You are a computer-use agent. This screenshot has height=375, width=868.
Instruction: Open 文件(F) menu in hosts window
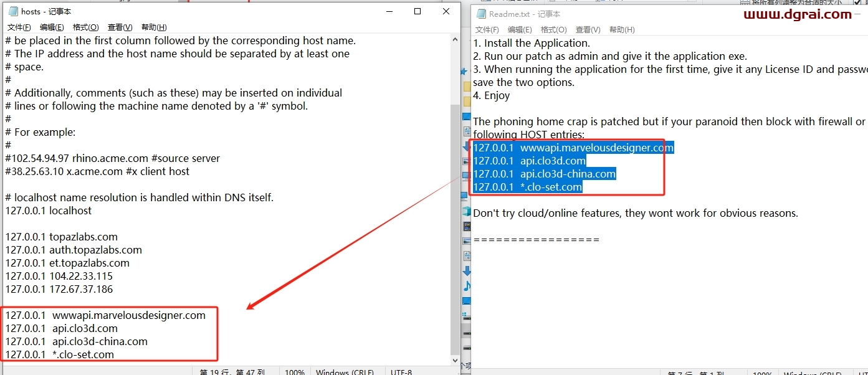[x=19, y=27]
